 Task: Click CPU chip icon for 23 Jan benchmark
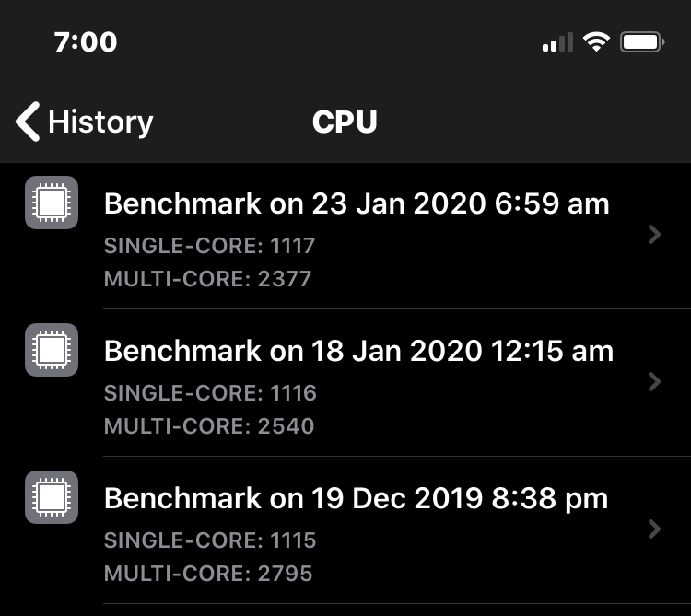click(51, 203)
